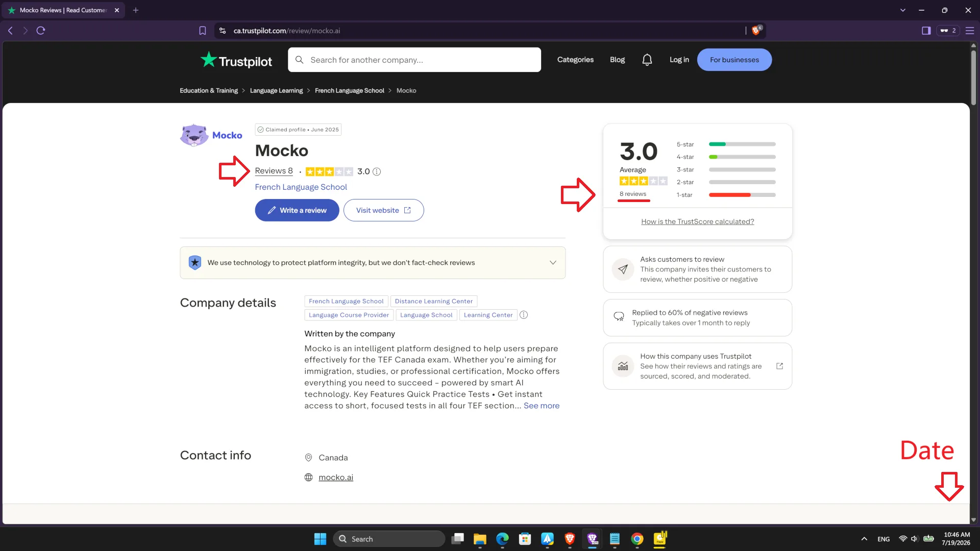The height and width of the screenshot is (551, 980).
Task: Close the Mocko Reviews tab
Action: click(117, 10)
